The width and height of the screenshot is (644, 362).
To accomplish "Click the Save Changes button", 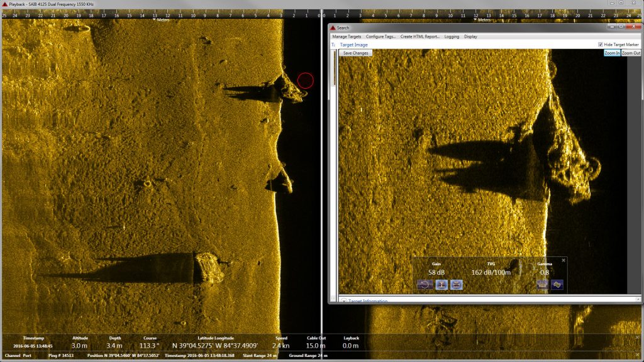I will [x=355, y=53].
